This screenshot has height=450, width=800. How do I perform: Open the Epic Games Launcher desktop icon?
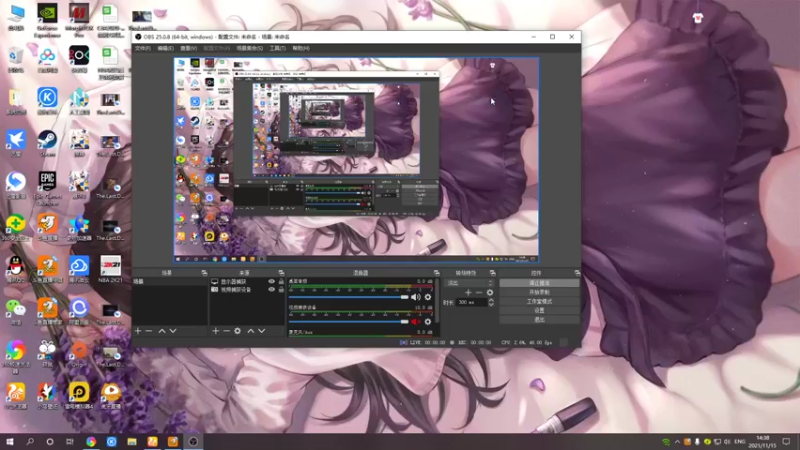[47, 188]
